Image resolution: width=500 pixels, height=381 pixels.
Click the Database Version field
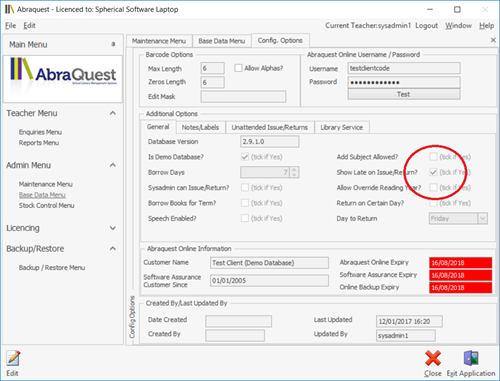click(x=270, y=142)
